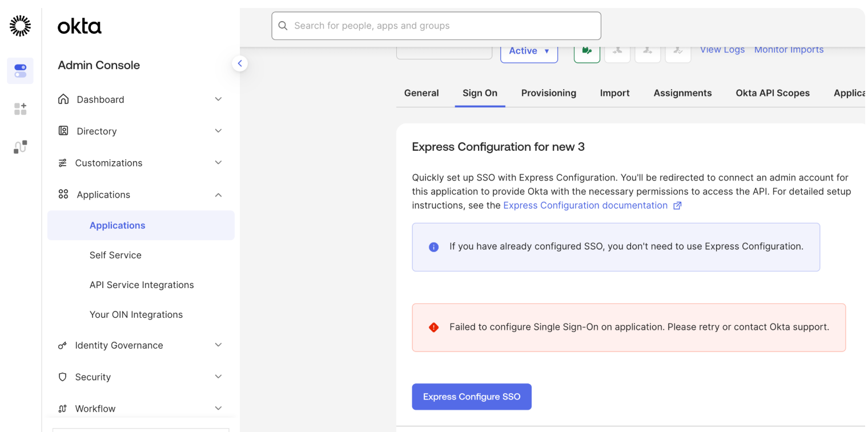The height and width of the screenshot is (432, 868).
Task: Click the 'Failed to configure Single Sign-On' error message
Action: [x=629, y=327]
